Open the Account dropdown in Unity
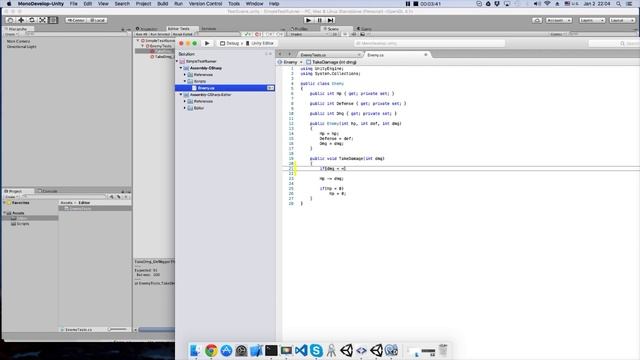The image size is (640, 360). coord(559,20)
